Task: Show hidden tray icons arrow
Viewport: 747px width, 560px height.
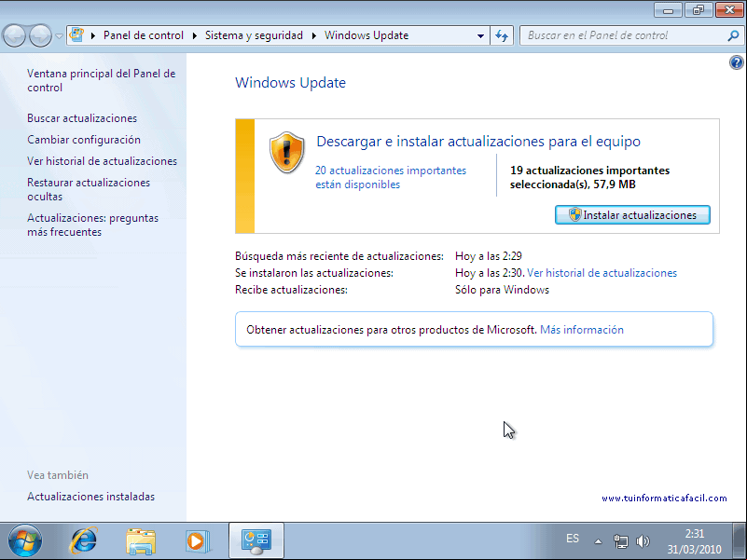Action: click(598, 541)
